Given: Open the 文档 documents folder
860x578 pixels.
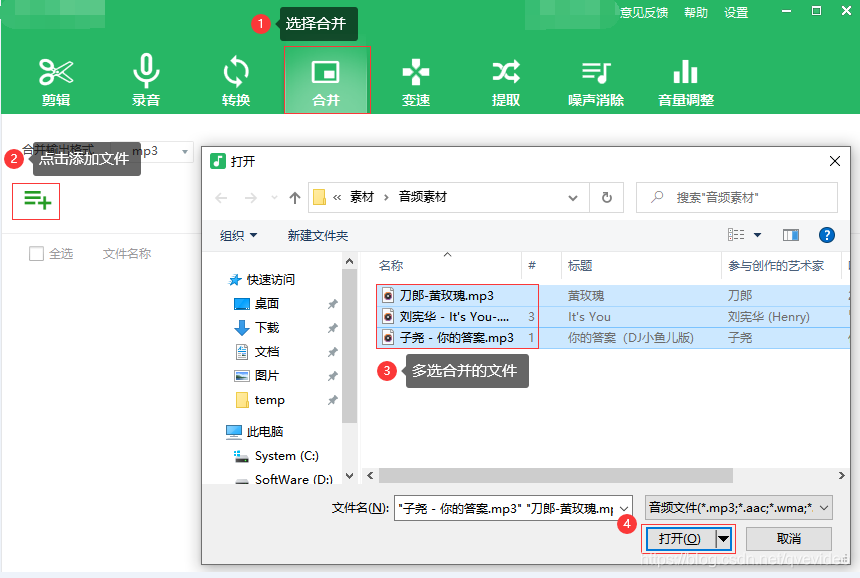Looking at the screenshot, I should pyautogui.click(x=267, y=352).
